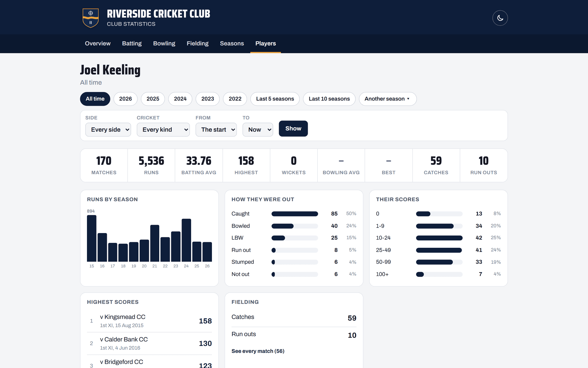588x368 pixels.
Task: Choose the 2023 season pill
Action: click(x=208, y=99)
